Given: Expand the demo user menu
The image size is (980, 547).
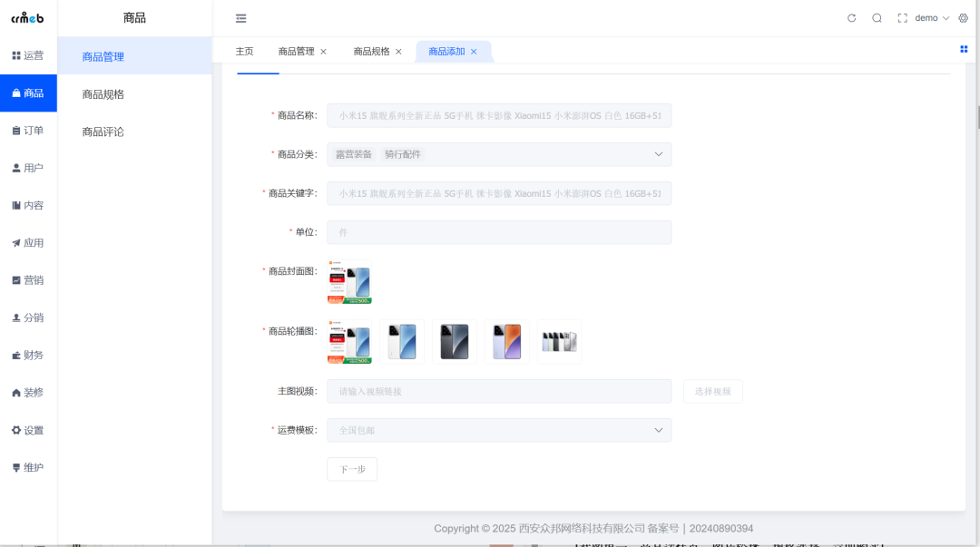Looking at the screenshot, I should (x=931, y=18).
